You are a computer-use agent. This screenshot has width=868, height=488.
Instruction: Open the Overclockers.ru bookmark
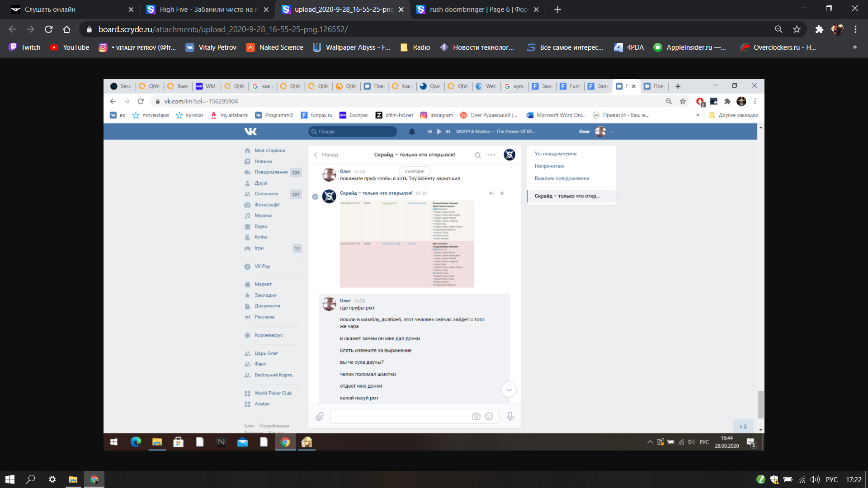778,47
